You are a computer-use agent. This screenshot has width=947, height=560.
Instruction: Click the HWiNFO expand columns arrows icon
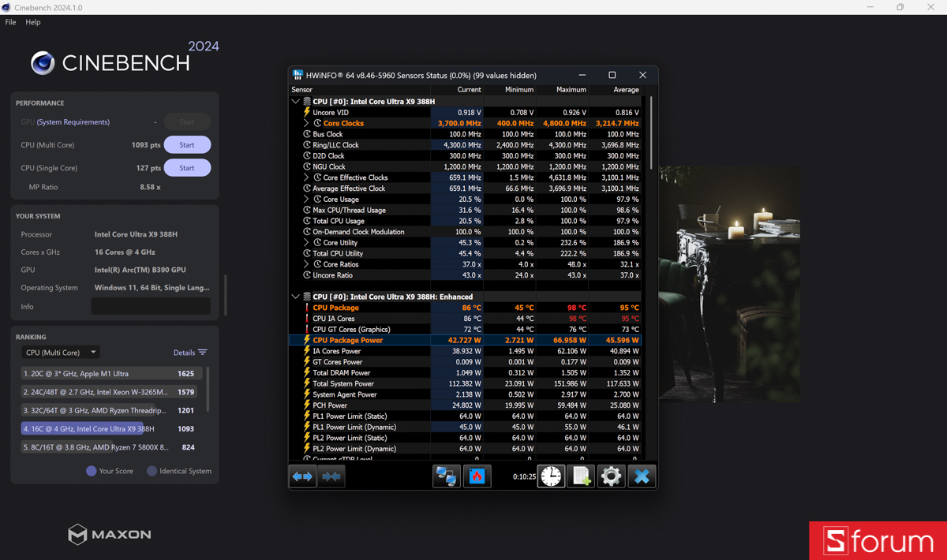[x=303, y=476]
